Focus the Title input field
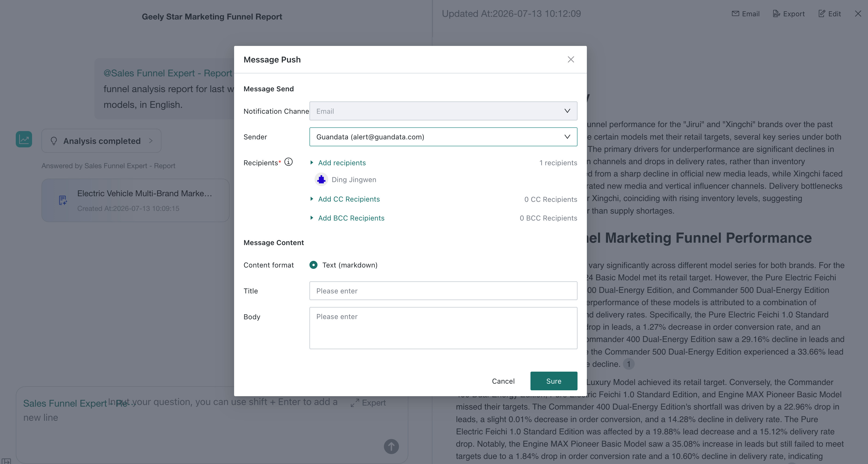The width and height of the screenshot is (868, 464). tap(443, 290)
